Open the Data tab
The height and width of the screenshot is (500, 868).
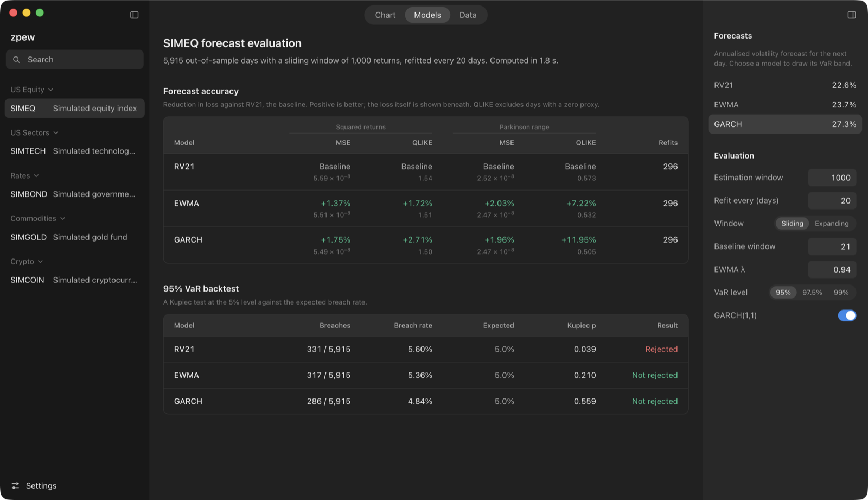(468, 15)
